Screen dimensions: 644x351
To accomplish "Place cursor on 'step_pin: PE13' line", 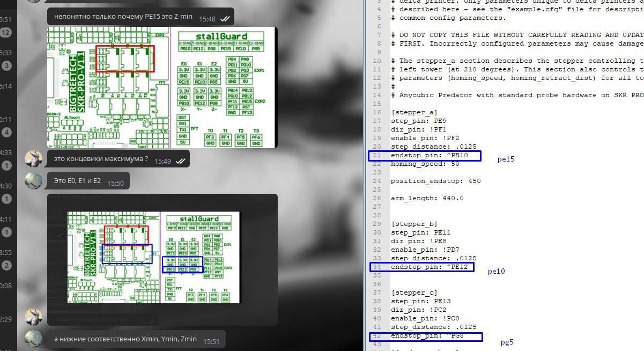I will (x=420, y=301).
